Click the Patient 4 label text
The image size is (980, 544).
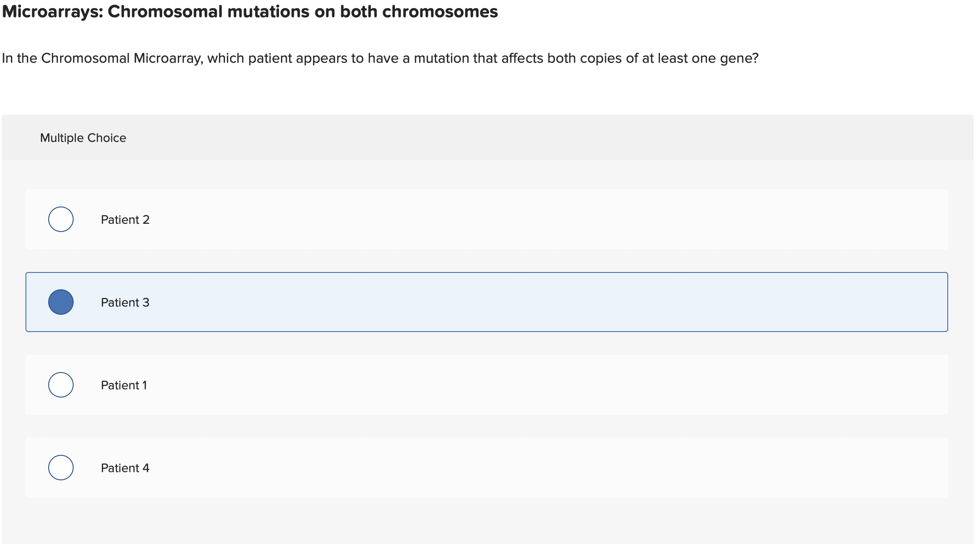[x=125, y=467]
